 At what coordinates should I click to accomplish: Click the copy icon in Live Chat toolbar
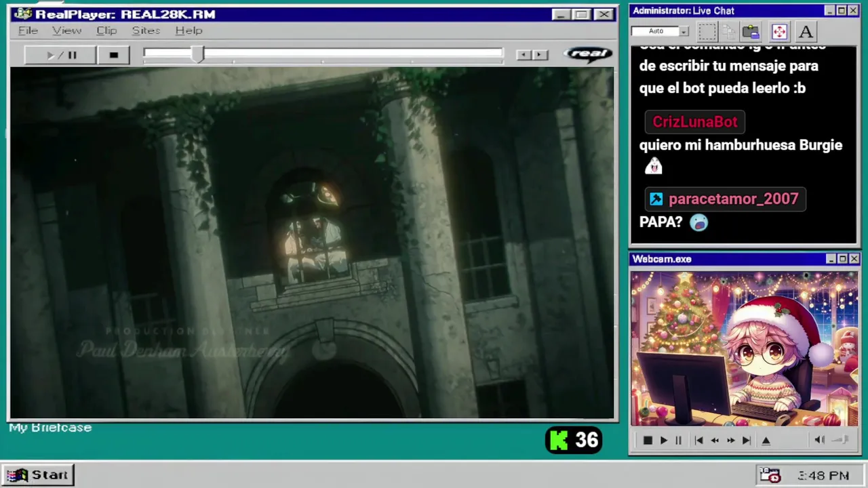(729, 31)
